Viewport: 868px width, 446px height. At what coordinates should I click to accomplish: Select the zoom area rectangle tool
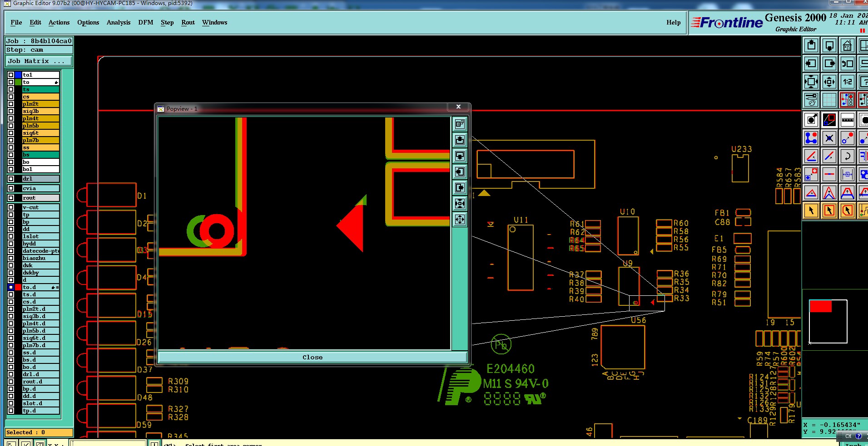pos(829,120)
